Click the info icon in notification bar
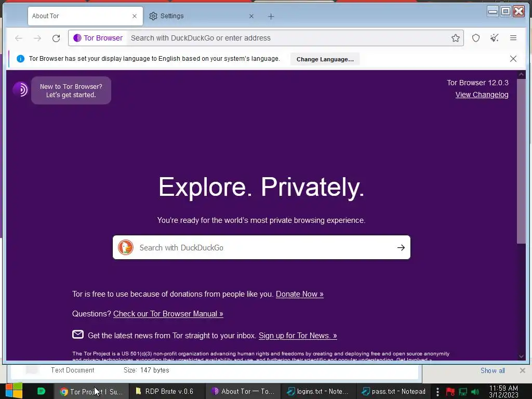This screenshot has height=399, width=532. coord(20,59)
